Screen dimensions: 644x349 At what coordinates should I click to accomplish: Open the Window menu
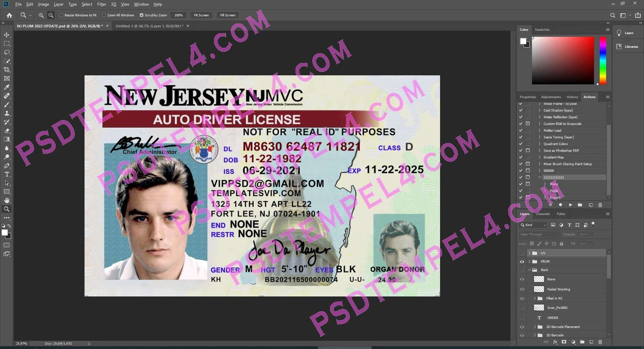coord(141,4)
